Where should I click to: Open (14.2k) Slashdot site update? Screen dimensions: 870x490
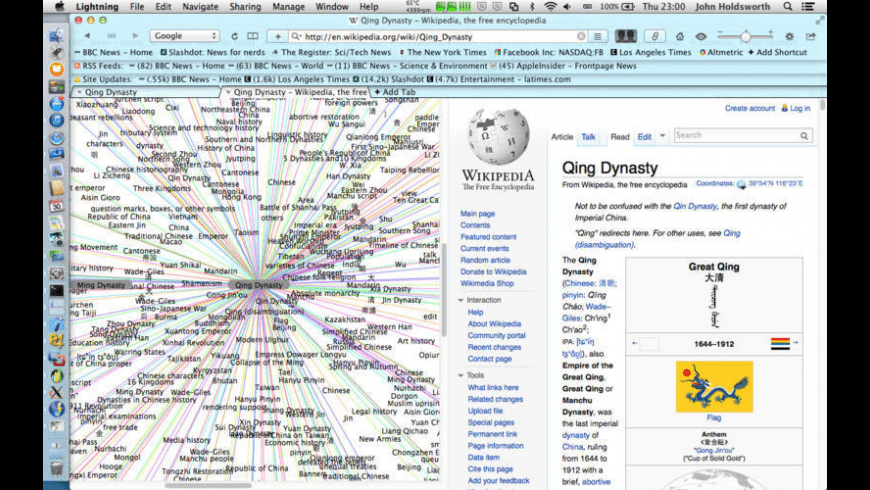[x=389, y=79]
